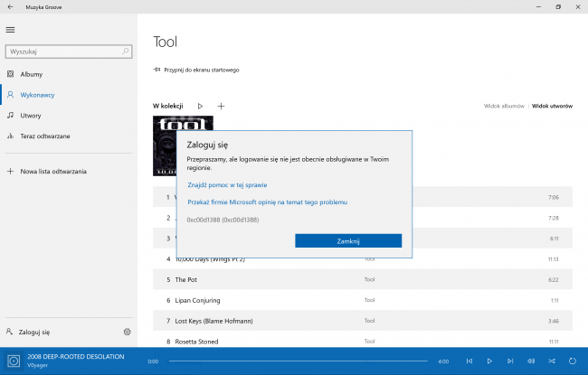Click the Voyager artist label in the player
The height and width of the screenshot is (375, 588).
[x=37, y=365]
